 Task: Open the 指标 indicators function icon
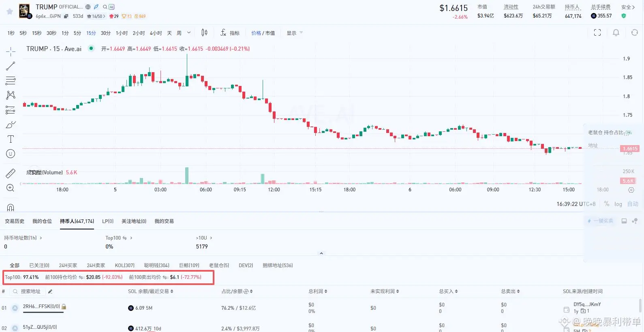coord(223,33)
